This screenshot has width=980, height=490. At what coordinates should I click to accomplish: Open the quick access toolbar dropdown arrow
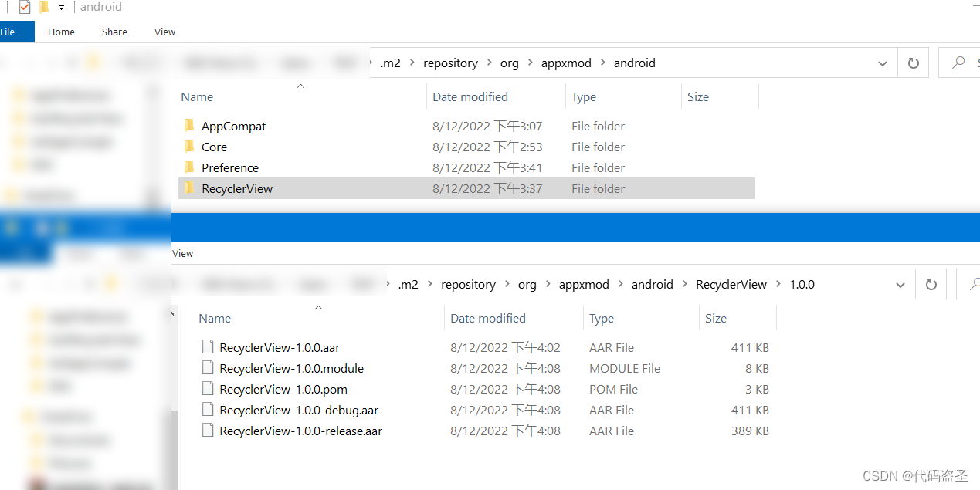tap(61, 8)
